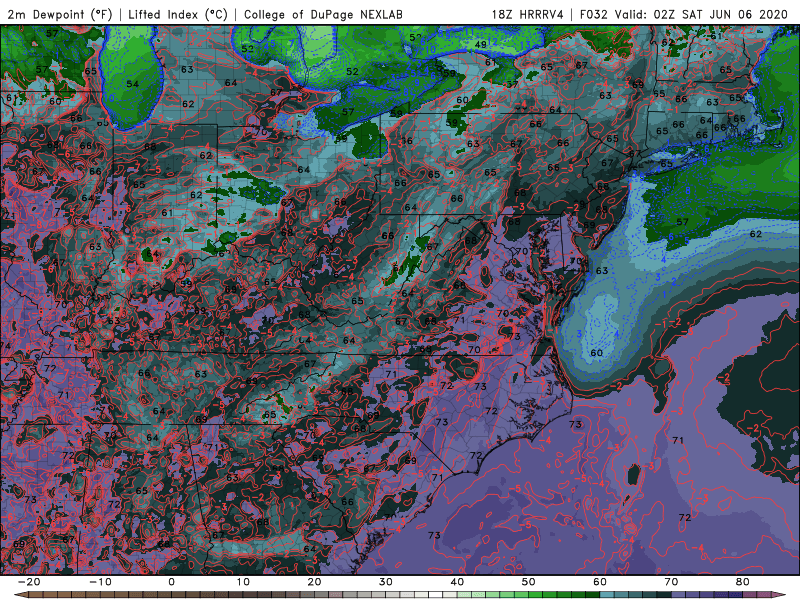Viewport: 800px width, 600px height.
Task: Click the "Lifted Index (°C)" header label
Action: tap(178, 14)
